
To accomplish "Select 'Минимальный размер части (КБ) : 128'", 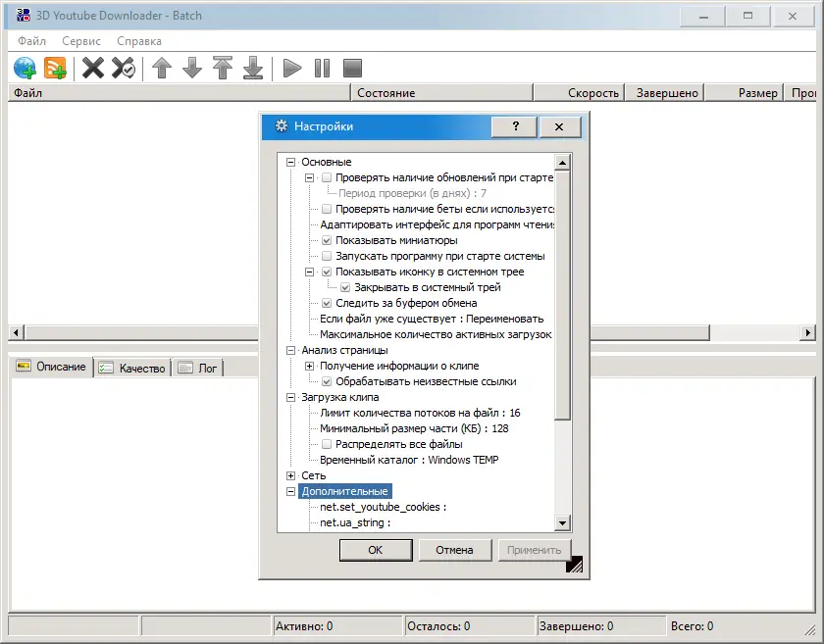I will click(x=414, y=428).
